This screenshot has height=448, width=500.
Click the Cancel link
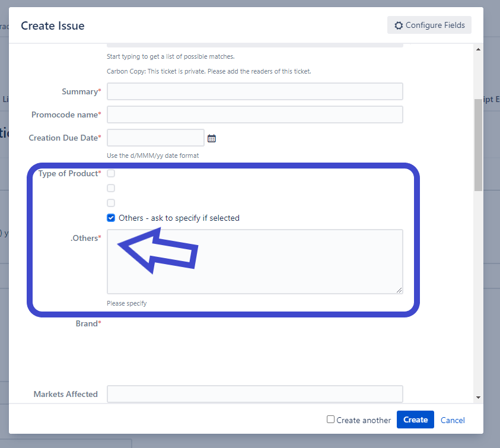[453, 420]
